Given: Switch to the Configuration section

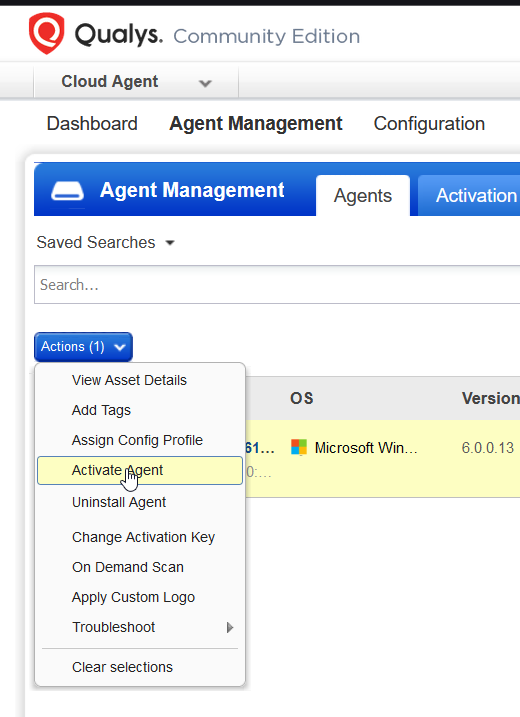Looking at the screenshot, I should pos(429,123).
